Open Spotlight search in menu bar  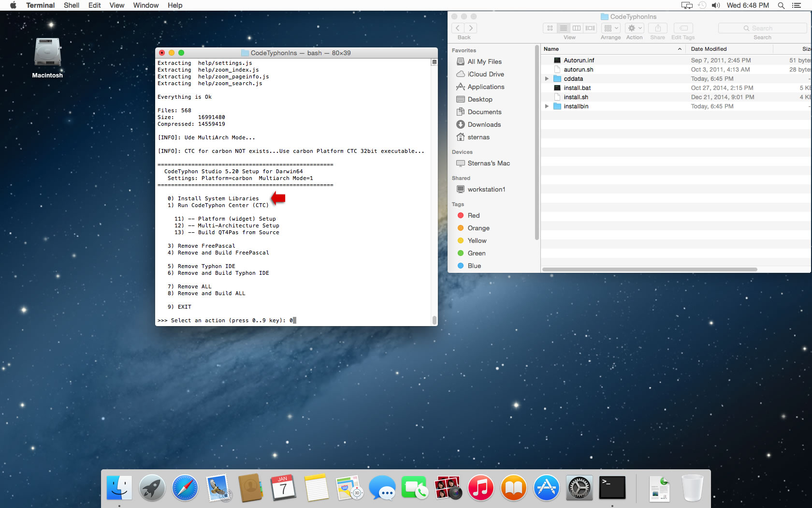pyautogui.click(x=781, y=5)
